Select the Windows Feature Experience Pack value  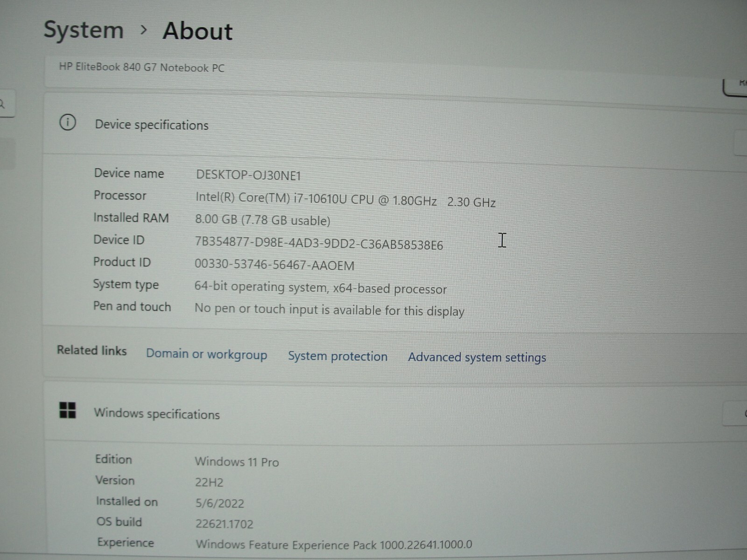[x=334, y=545]
